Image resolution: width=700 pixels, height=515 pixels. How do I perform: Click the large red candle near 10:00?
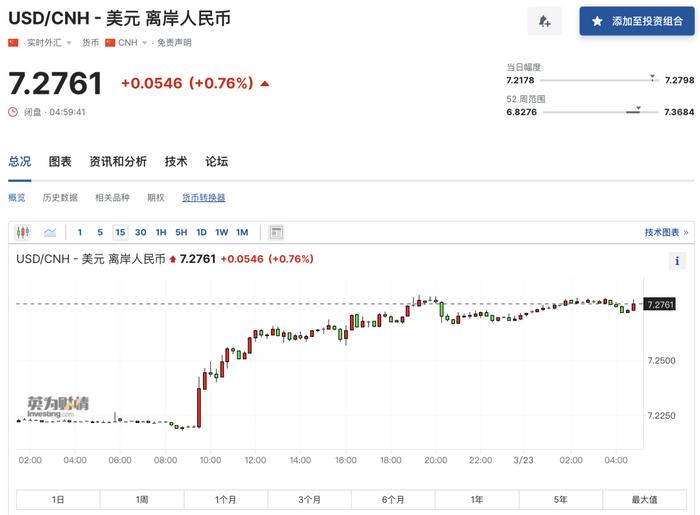coord(199,407)
